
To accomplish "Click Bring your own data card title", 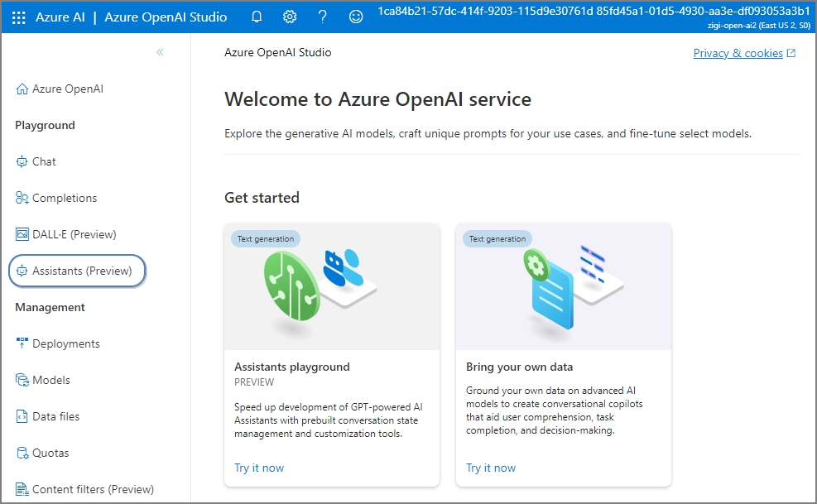I will [x=520, y=367].
